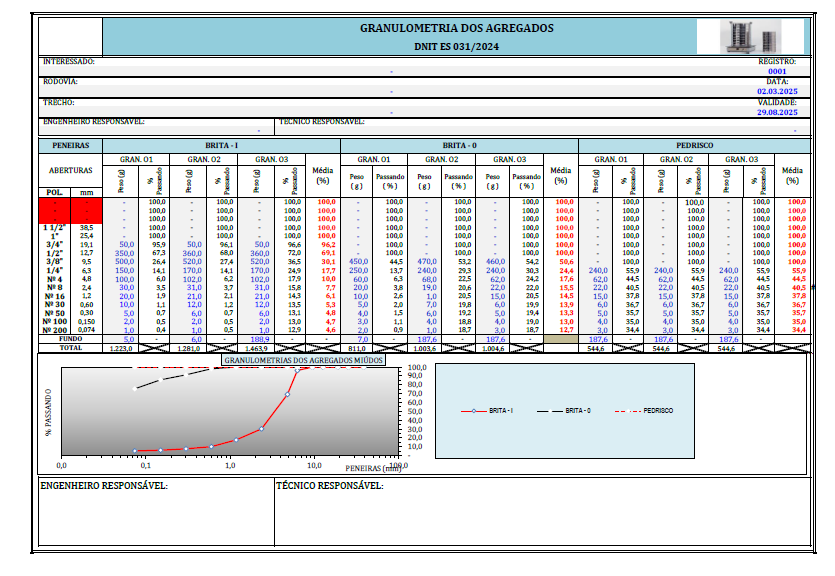Select the BRITA - I table header
Viewport: 835px width, 576px height.
222,145
